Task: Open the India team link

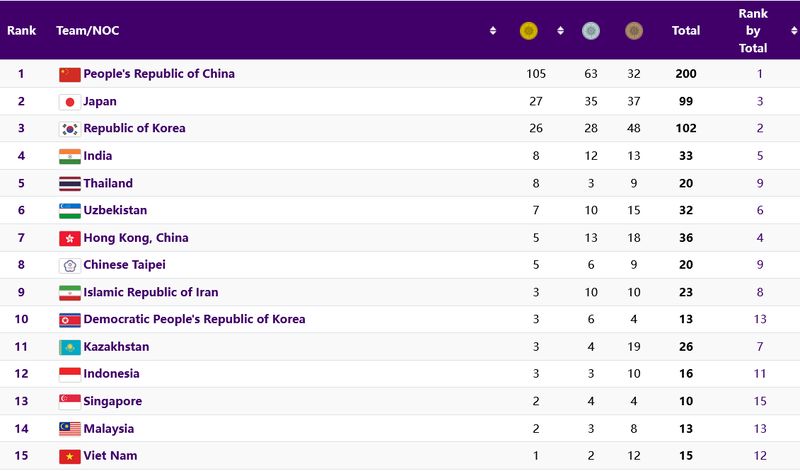Action: pos(97,156)
